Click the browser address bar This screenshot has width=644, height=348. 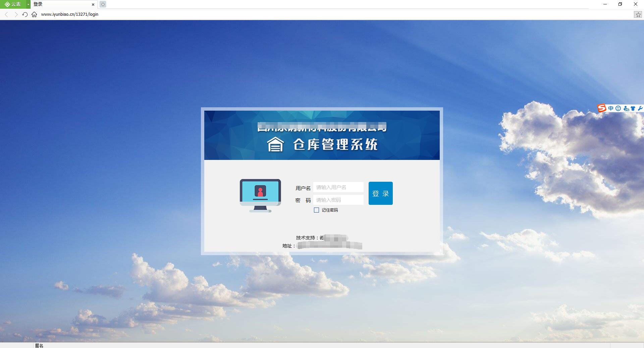134,14
